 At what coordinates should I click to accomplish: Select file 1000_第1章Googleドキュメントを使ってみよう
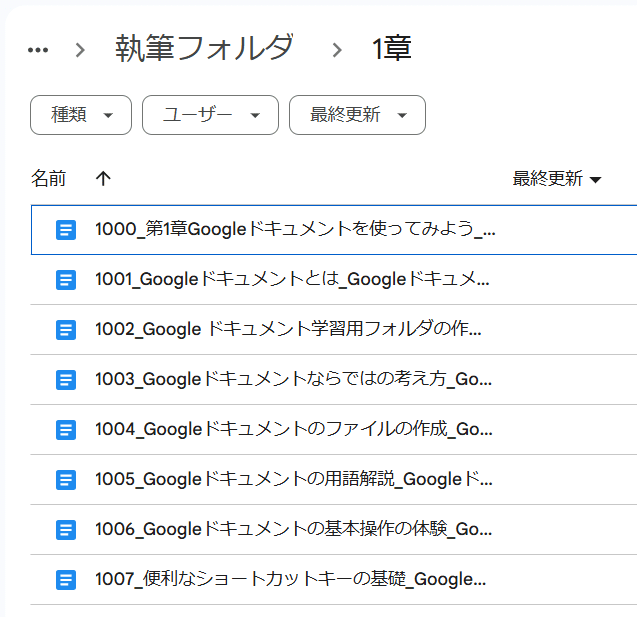(x=334, y=230)
